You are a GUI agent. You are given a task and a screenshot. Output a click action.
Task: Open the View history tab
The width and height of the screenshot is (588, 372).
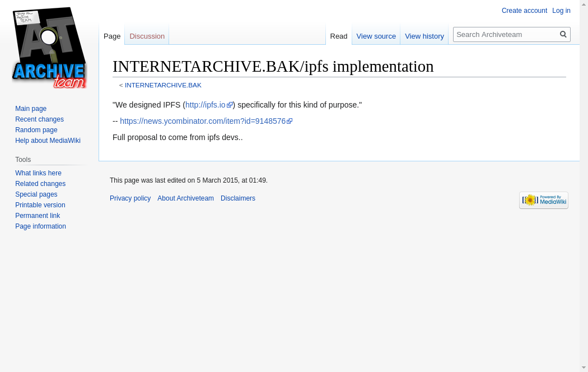point(424,36)
